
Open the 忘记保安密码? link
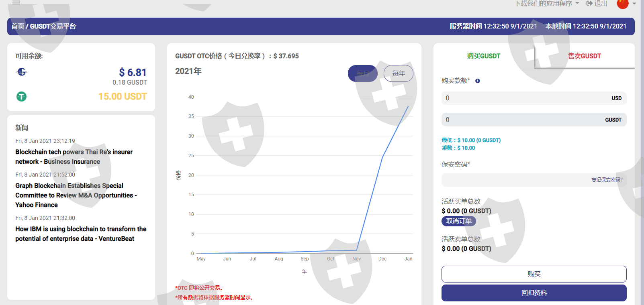coord(607,180)
